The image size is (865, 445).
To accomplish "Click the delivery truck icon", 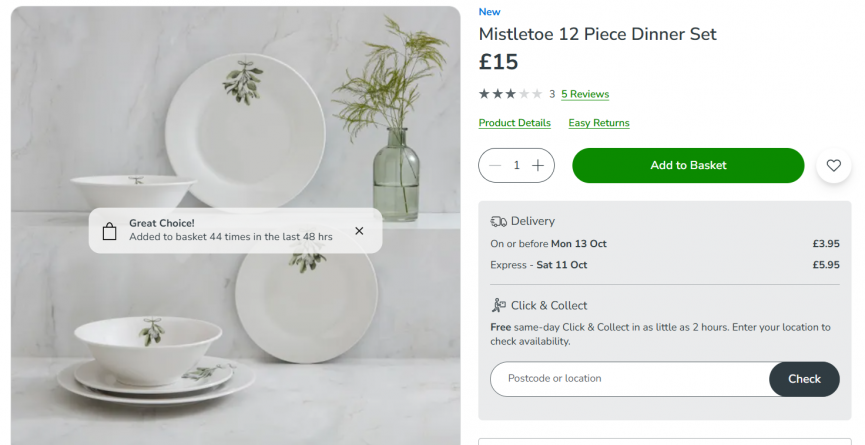I will (498, 221).
